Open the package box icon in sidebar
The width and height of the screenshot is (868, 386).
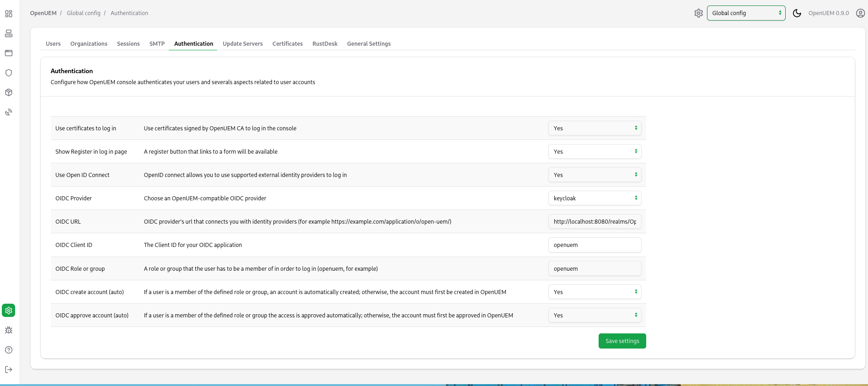click(9, 92)
